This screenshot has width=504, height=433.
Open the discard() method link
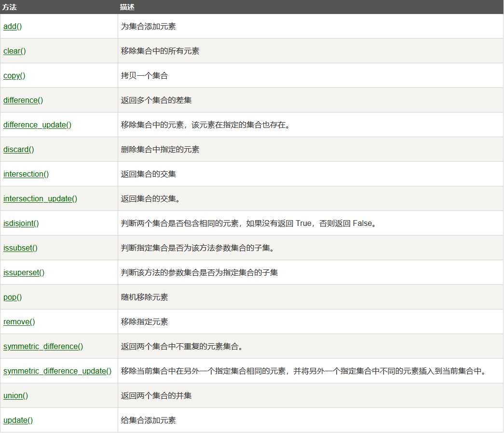point(18,149)
